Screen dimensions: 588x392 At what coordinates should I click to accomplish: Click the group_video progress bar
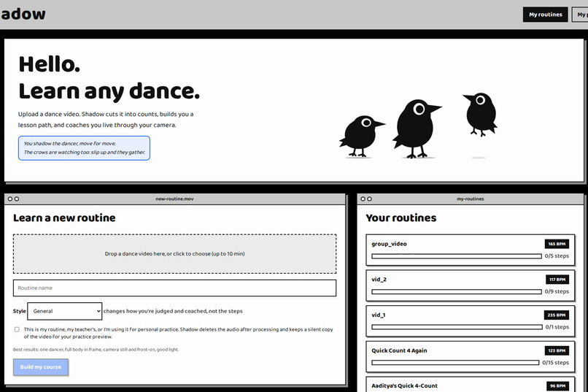[x=457, y=256]
